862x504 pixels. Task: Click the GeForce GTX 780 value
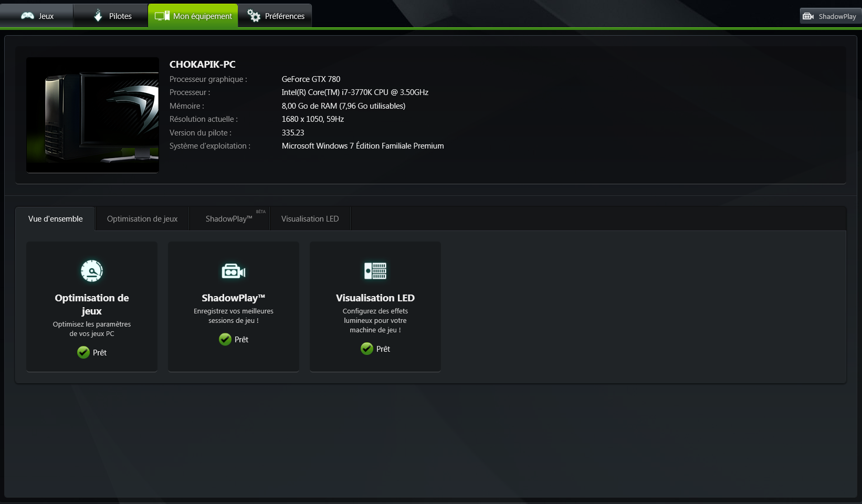(x=311, y=79)
